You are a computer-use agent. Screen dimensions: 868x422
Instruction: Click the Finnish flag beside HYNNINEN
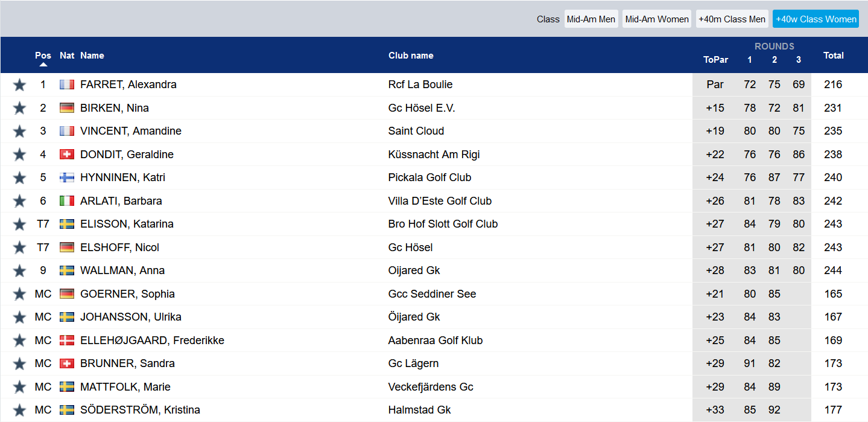67,177
